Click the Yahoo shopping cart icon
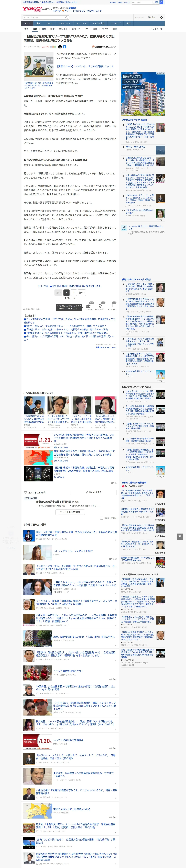The width and height of the screenshot is (186, 868). point(63,11)
